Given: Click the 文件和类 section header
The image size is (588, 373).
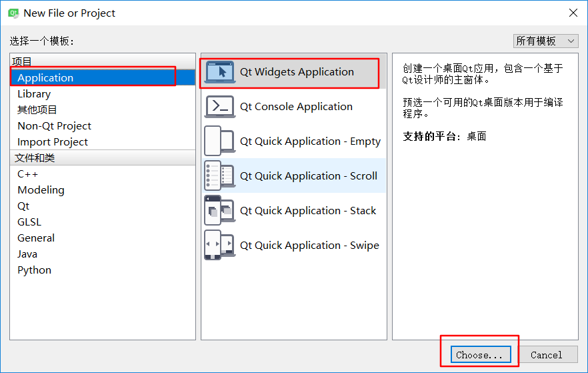Looking at the screenshot, I should coord(103,158).
